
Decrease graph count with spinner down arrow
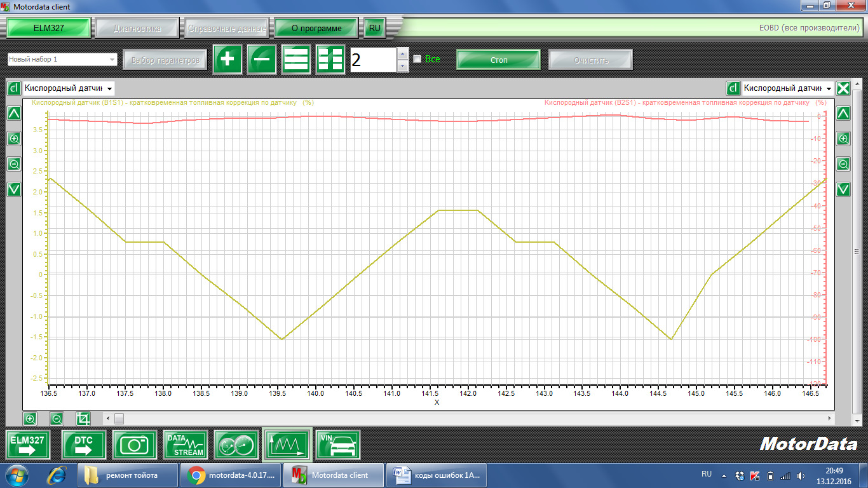402,66
